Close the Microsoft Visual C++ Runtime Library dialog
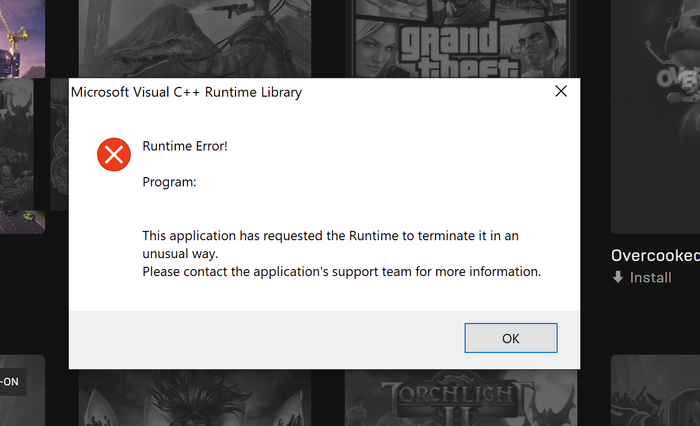700x426 pixels. click(561, 92)
